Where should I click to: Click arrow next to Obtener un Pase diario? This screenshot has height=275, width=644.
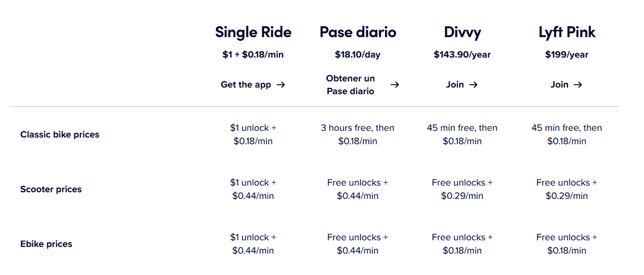[x=395, y=85]
